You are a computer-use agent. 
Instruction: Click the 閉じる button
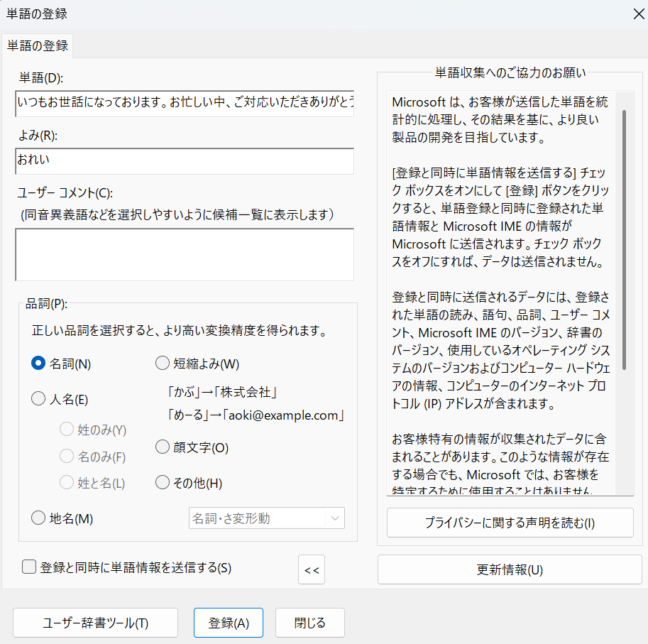310,623
